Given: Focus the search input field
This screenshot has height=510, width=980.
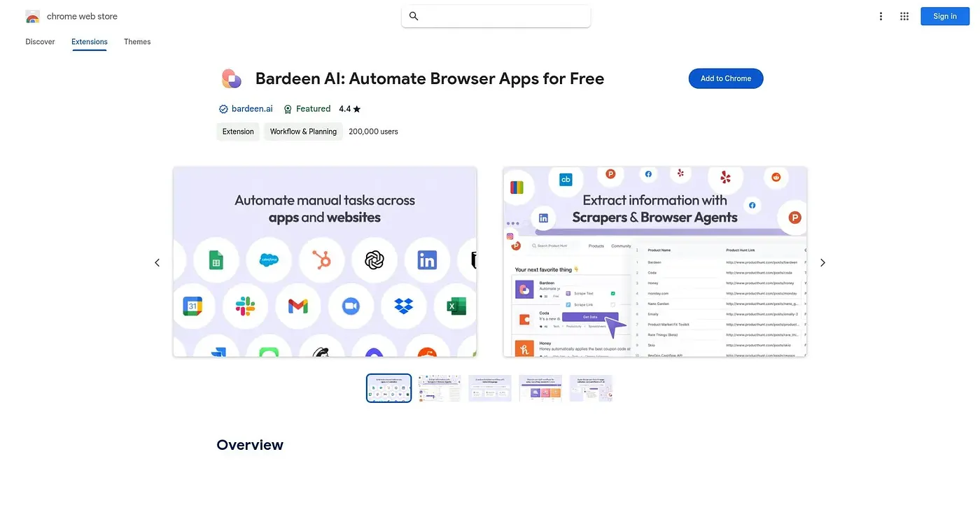Looking at the screenshot, I should click(x=496, y=16).
